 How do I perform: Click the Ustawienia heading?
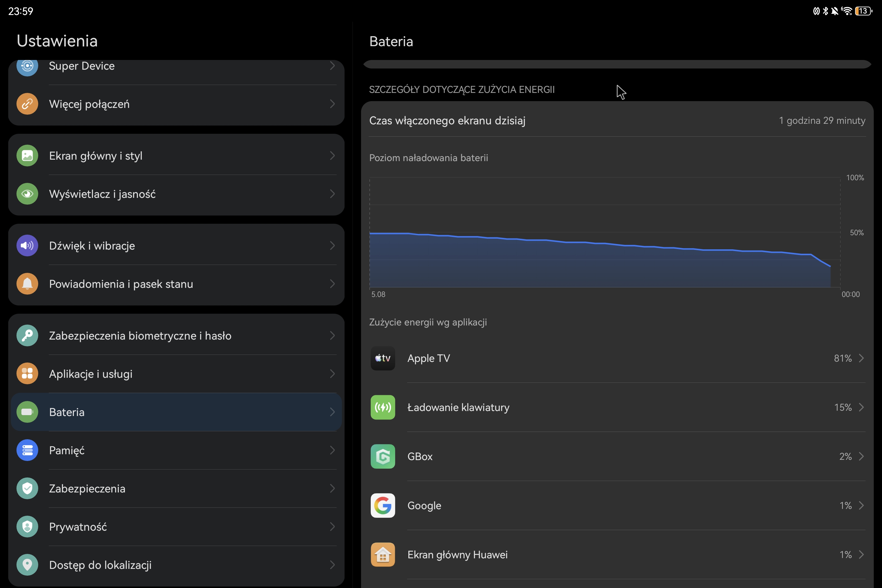click(x=57, y=41)
